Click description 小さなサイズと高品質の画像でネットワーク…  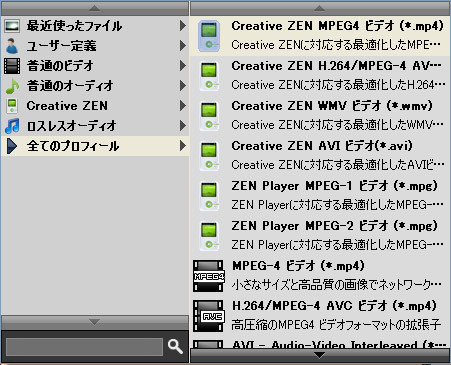[x=337, y=284]
